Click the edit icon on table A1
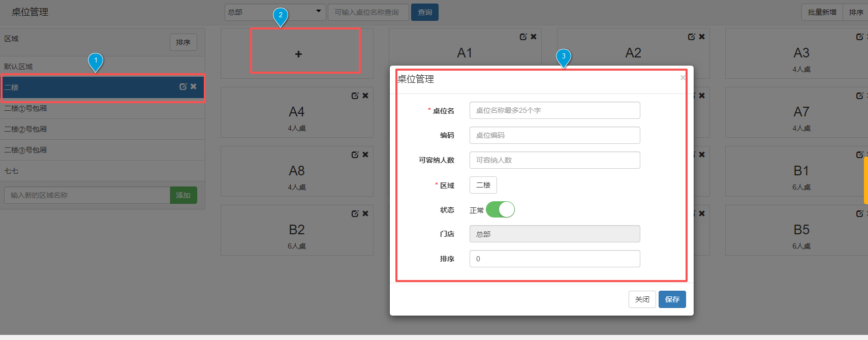 pos(523,37)
